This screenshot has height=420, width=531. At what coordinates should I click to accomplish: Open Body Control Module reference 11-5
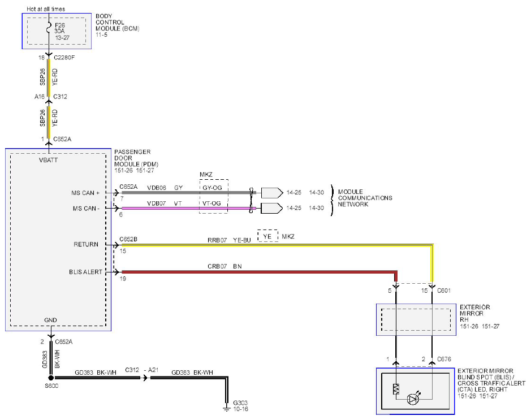tap(101, 35)
